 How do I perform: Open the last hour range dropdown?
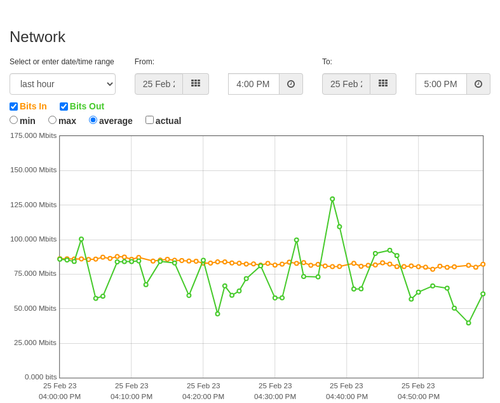pos(63,84)
